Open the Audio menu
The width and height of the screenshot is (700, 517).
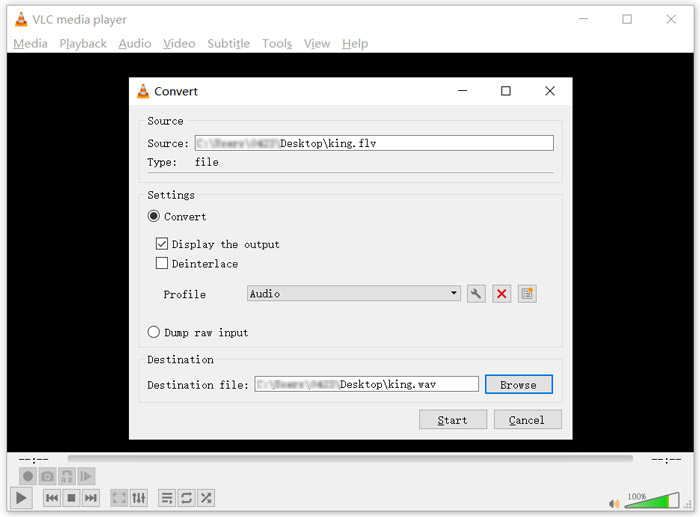pos(135,44)
